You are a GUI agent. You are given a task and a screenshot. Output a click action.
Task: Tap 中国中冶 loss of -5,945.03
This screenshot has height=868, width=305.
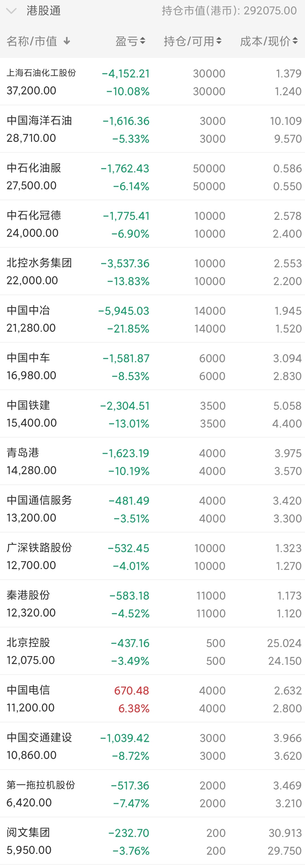[123, 311]
